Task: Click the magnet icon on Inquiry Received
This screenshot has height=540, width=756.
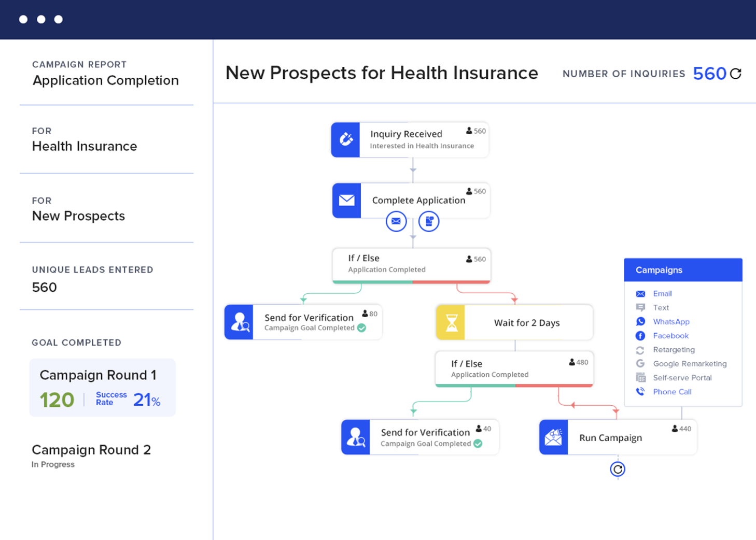Action: pos(346,139)
